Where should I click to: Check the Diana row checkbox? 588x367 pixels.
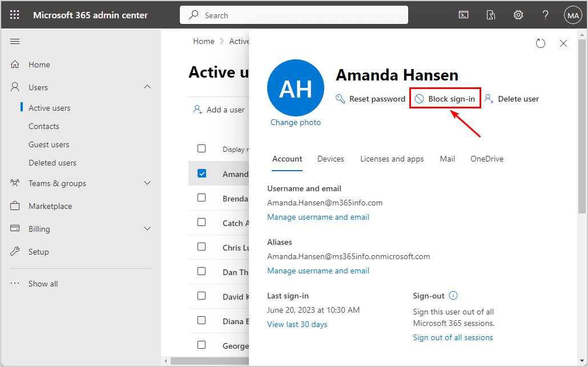point(202,320)
